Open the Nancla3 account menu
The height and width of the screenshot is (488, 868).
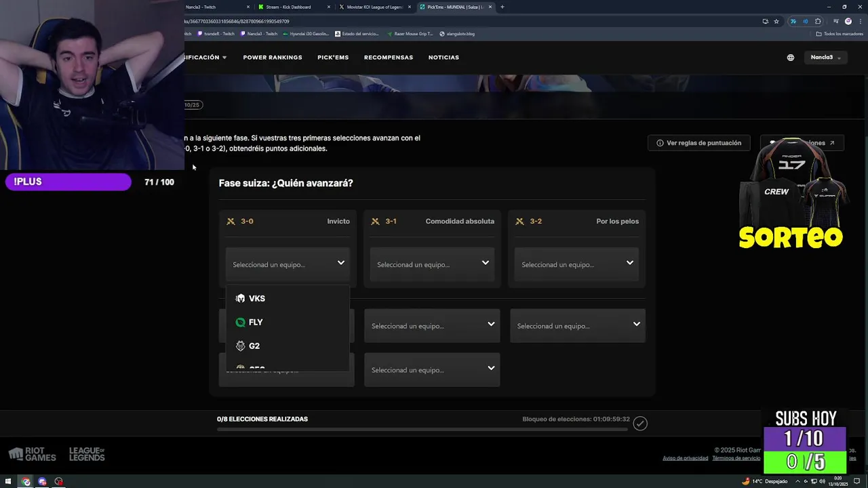[825, 58]
